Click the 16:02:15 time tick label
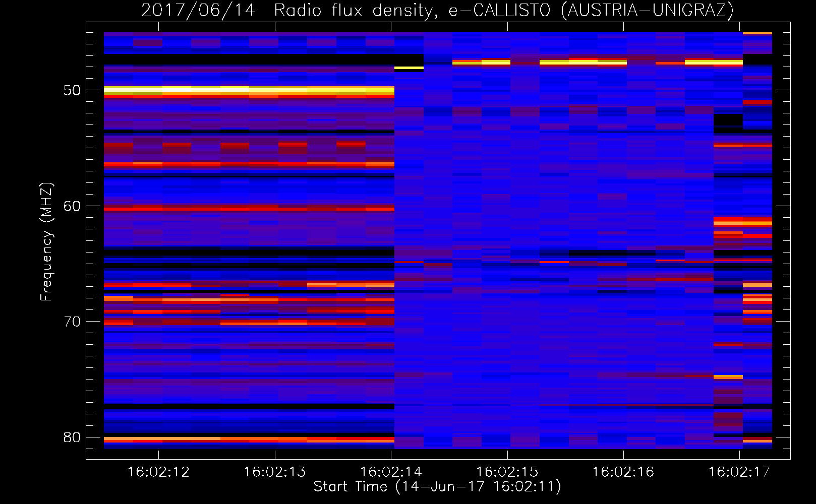Image resolution: width=816 pixels, height=504 pixels. (x=507, y=472)
